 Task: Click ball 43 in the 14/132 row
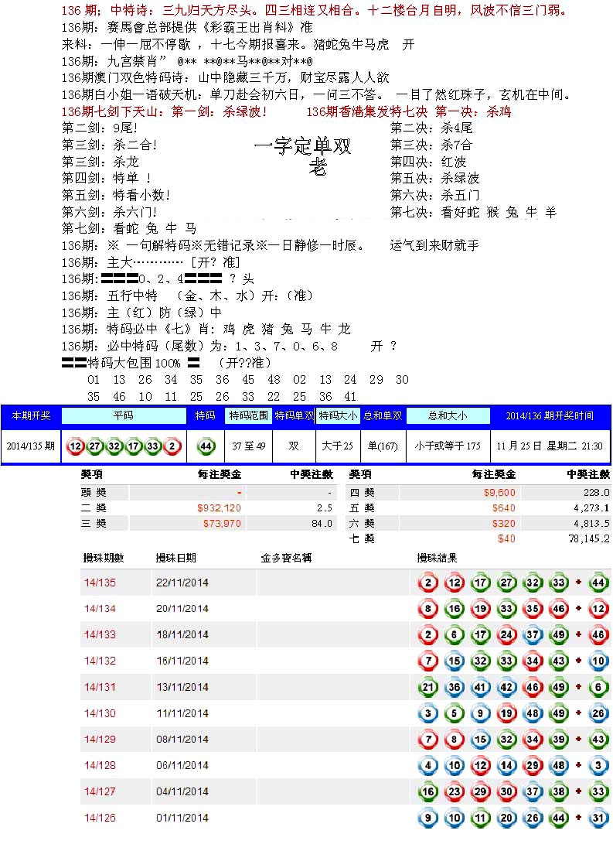click(559, 661)
